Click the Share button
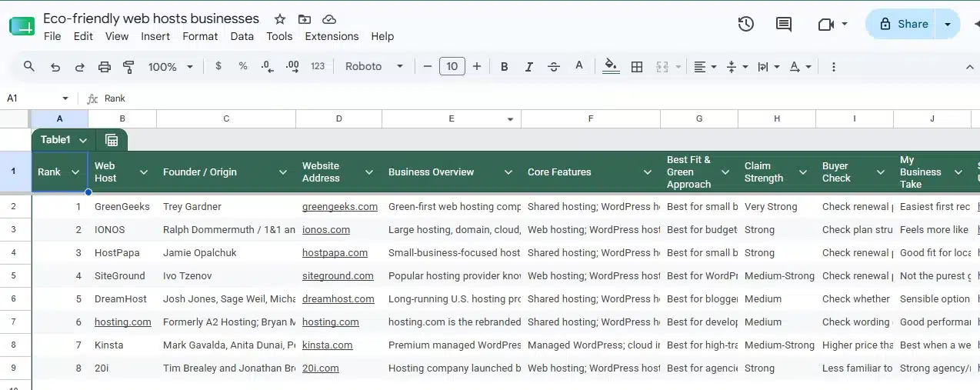 [x=901, y=24]
